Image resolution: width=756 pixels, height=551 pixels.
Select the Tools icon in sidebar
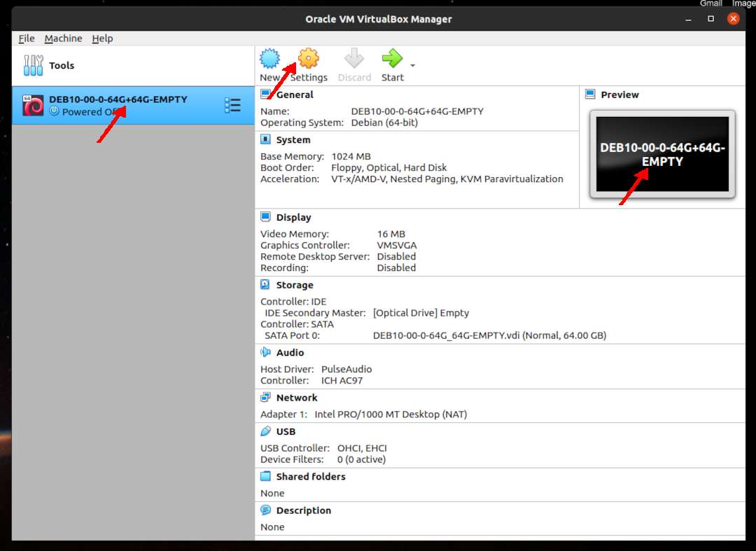[34, 65]
